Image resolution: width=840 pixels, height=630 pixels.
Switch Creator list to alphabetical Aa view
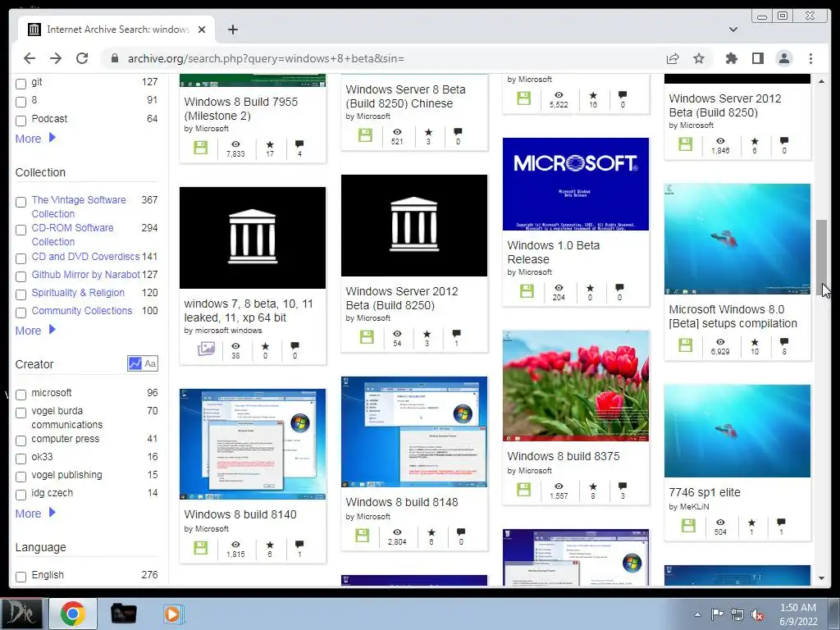(x=151, y=363)
